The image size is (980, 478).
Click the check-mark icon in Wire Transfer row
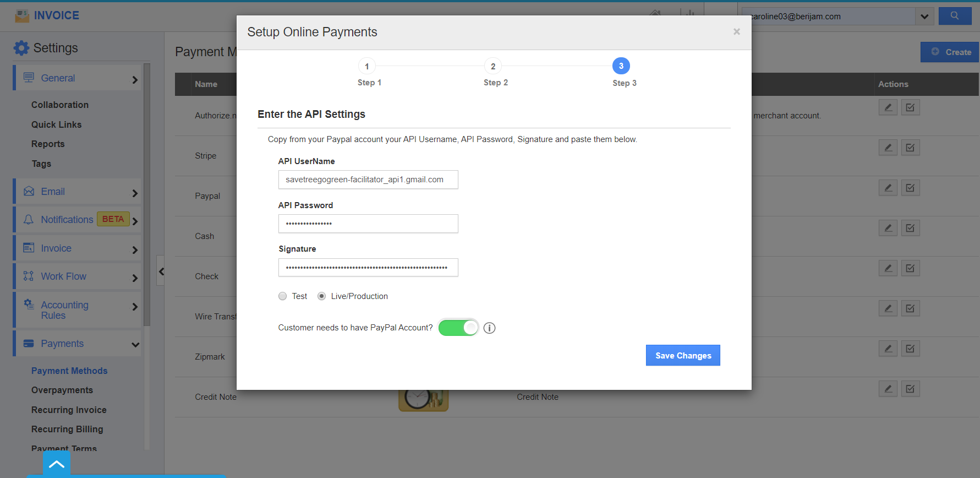pos(911,308)
